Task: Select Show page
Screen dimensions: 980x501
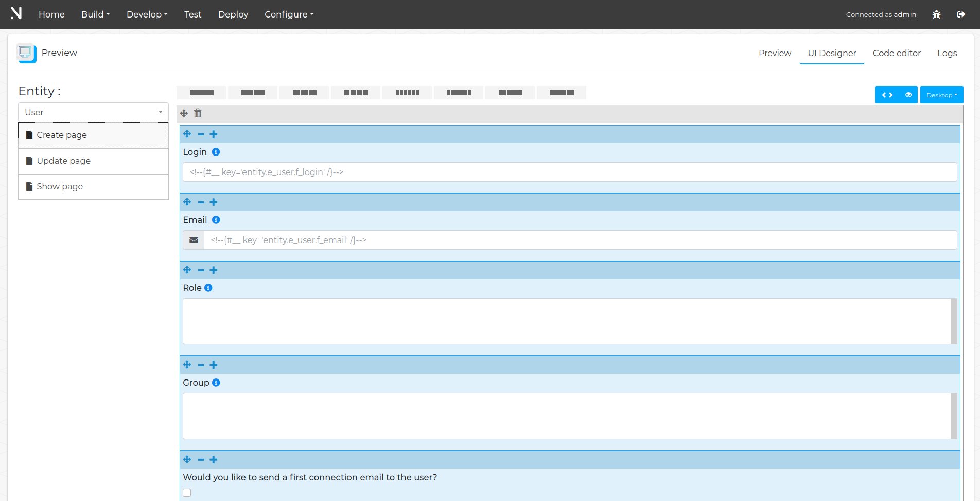Action: pos(93,186)
